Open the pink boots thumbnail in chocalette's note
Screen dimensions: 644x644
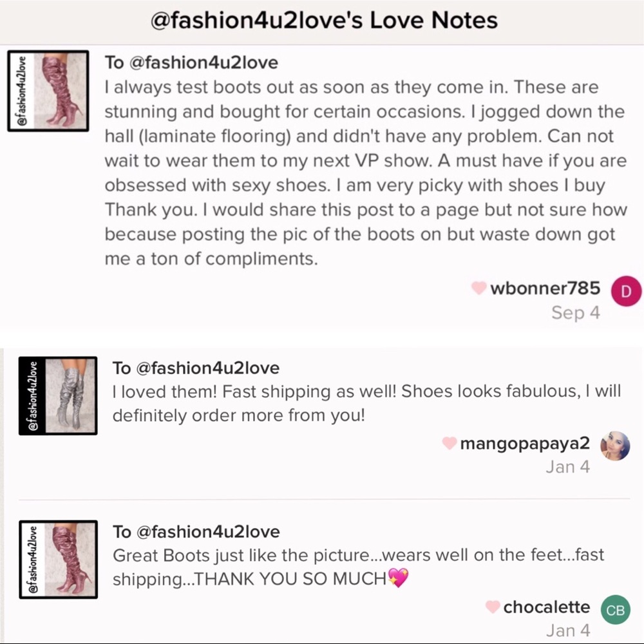click(x=59, y=560)
